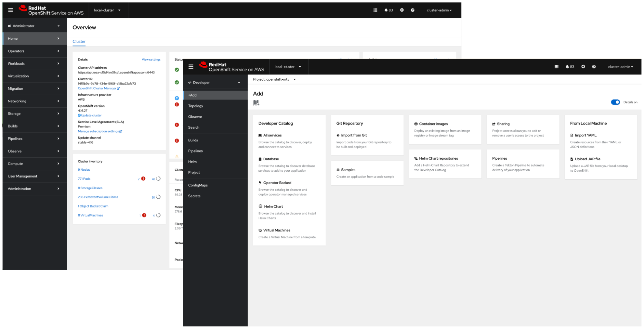
Task: Click the getting started book icon under Add
Action: click(256, 103)
